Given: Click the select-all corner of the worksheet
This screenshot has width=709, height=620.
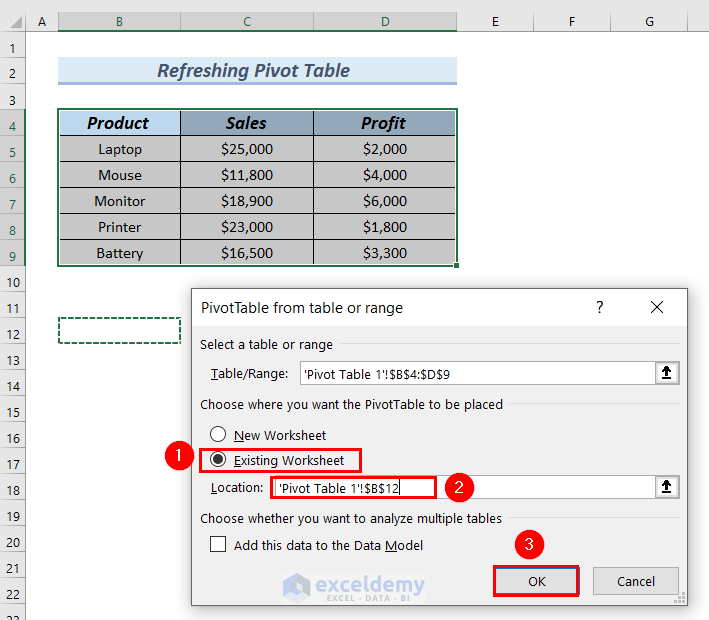Looking at the screenshot, I should 13,21.
